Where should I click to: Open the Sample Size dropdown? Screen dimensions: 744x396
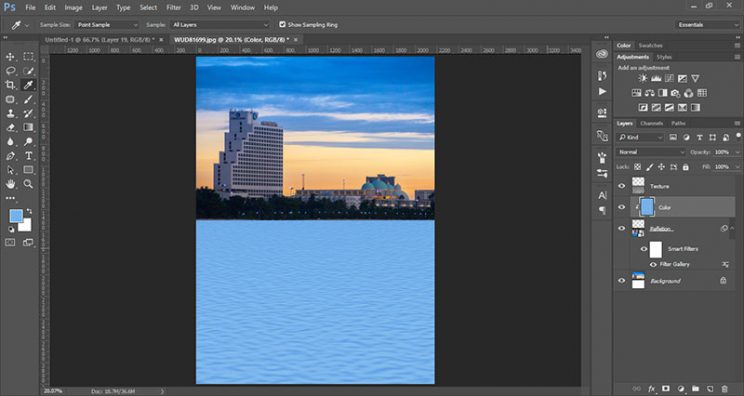coord(107,25)
